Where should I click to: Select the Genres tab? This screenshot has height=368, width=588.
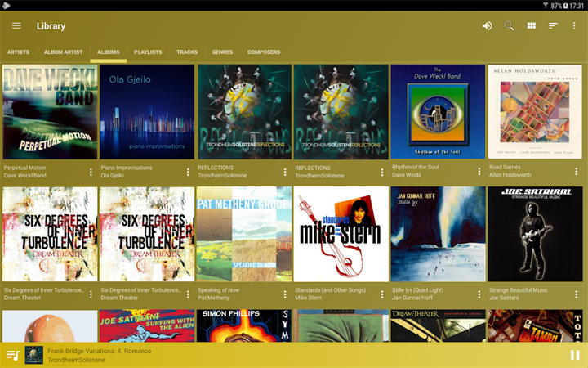(222, 52)
